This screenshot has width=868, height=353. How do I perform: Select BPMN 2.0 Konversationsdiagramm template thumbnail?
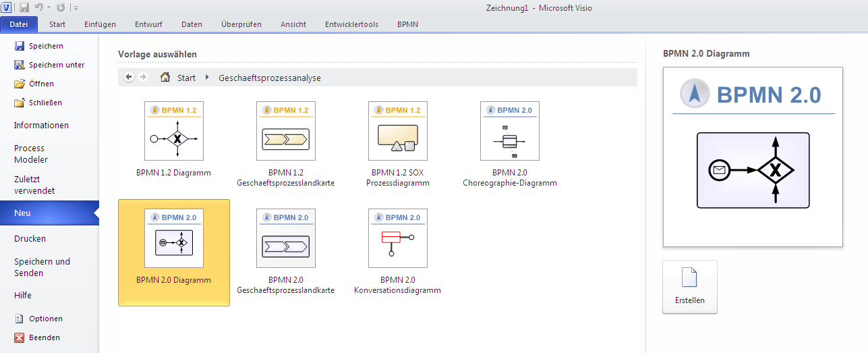(x=398, y=238)
